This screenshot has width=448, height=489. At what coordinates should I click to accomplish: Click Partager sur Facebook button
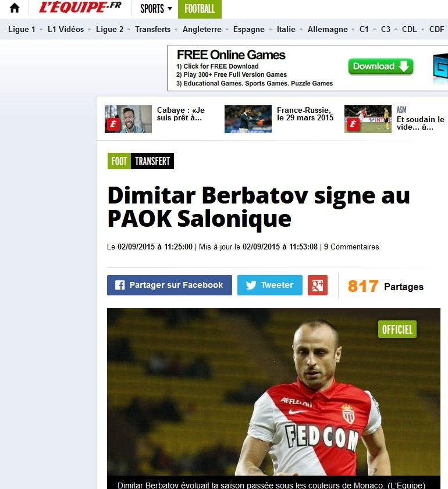point(169,285)
